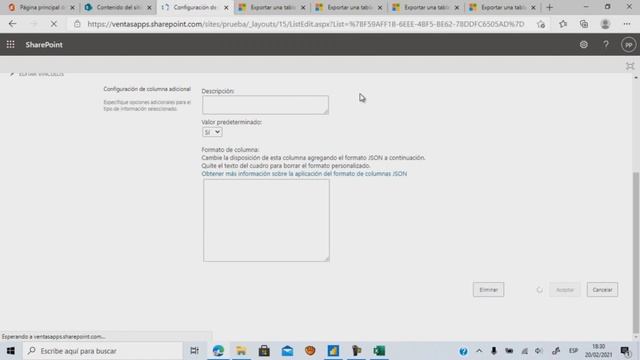This screenshot has height=360, width=640.
Task: Click the Eliminar button
Action: [x=489, y=290]
